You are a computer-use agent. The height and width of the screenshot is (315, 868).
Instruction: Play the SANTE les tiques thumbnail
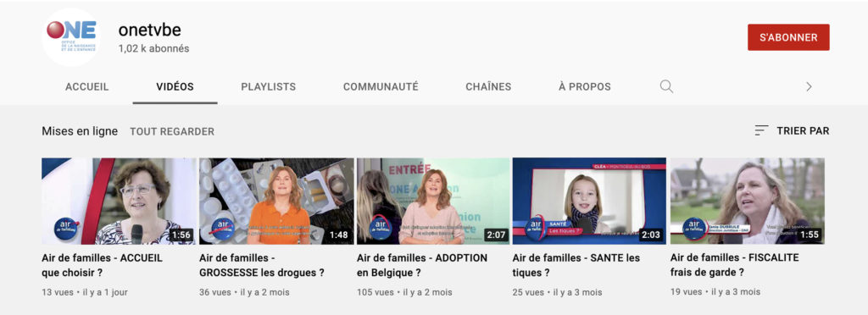[x=590, y=202]
